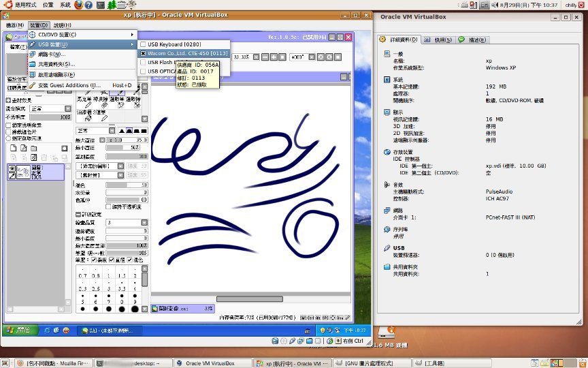Click the zoom out minus button
This screenshot has height=368, width=588.
(265, 57)
